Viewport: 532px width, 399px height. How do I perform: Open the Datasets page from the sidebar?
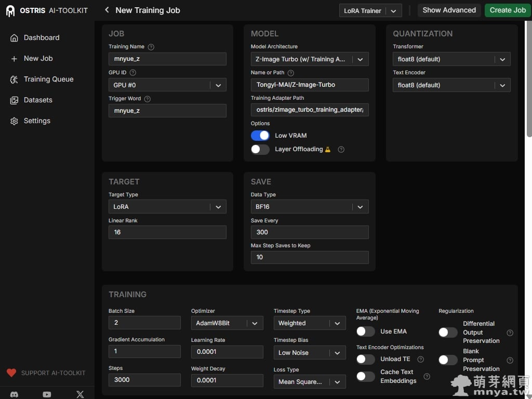[38, 100]
